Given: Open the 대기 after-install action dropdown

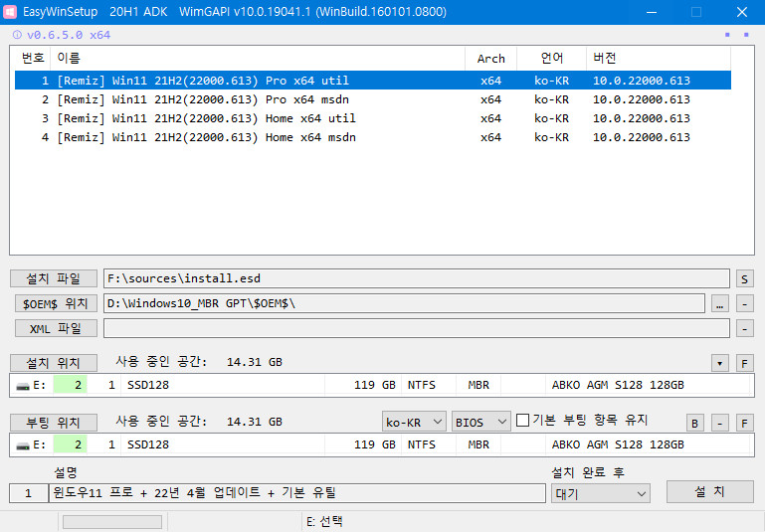Looking at the screenshot, I should tap(601, 494).
